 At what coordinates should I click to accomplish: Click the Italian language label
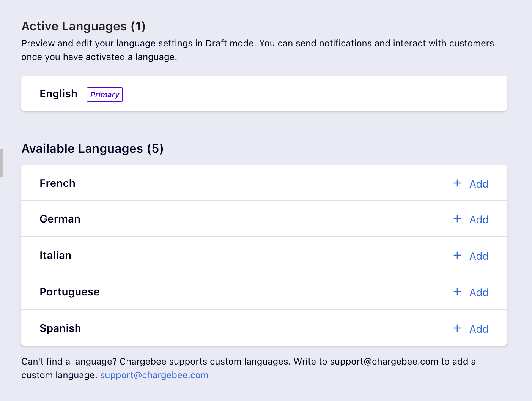tap(55, 255)
